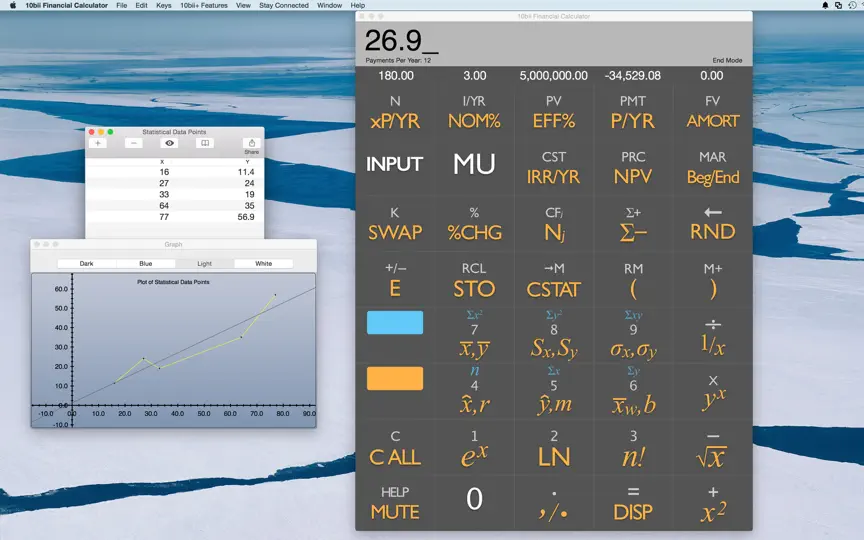Click the I/YR NOM% key
Screen dimensions: 864x540
[474, 112]
